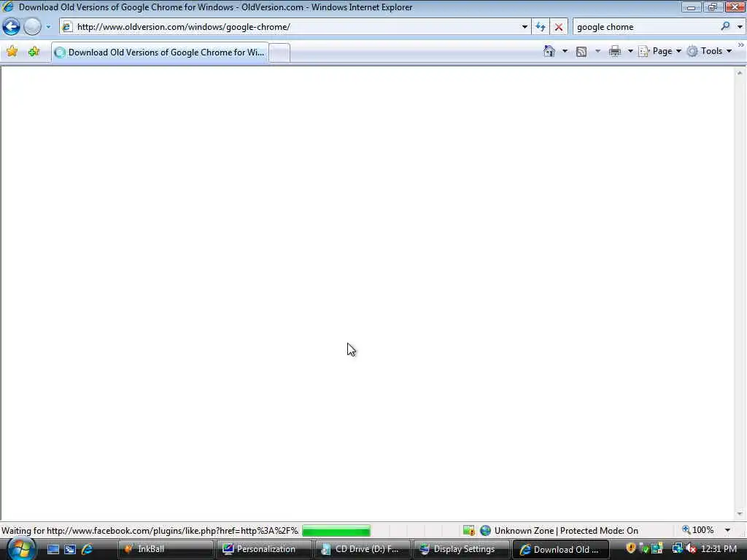Screen dimensions: 747x560
Task: Switch to Personalization taskbar button
Action: click(264, 549)
